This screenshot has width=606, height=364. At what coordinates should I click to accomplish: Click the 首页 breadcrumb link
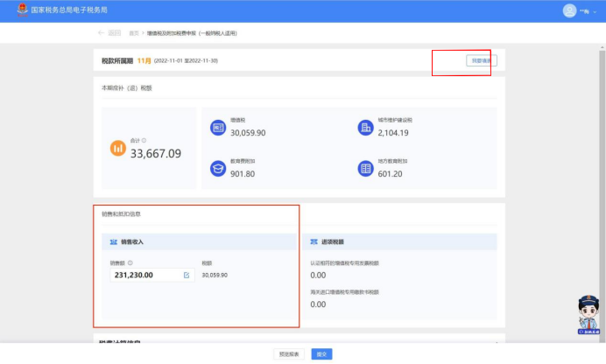134,33
